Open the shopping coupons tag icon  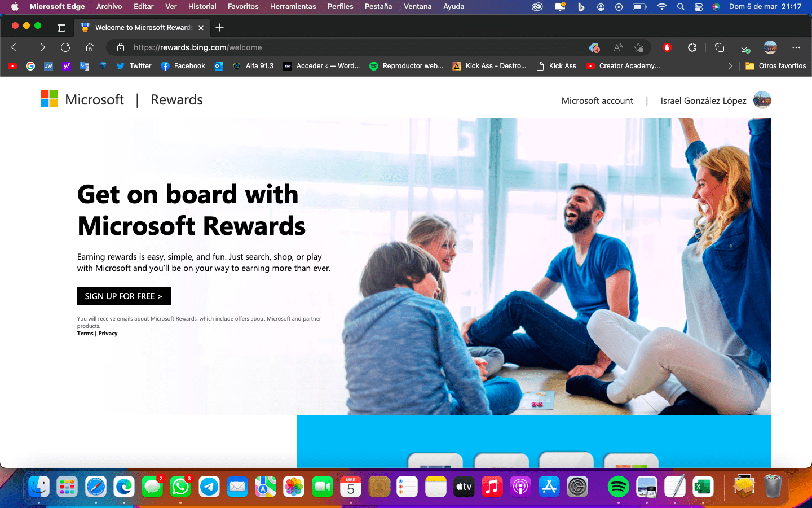(x=594, y=47)
